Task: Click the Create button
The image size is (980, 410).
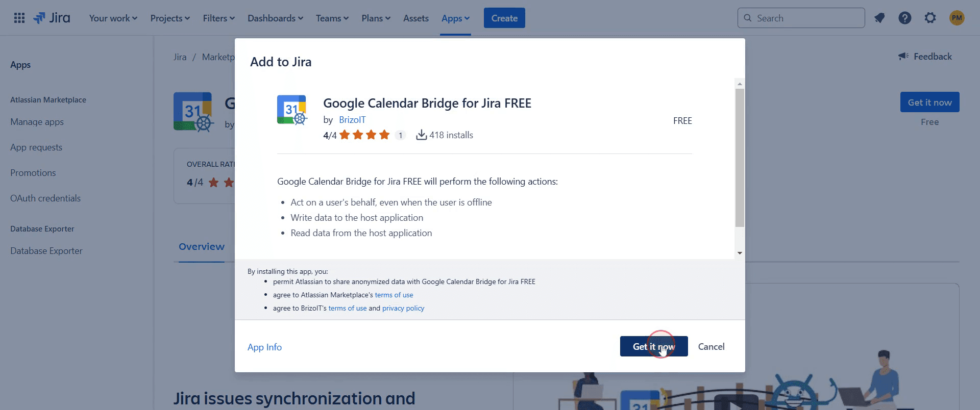Action: tap(504, 18)
